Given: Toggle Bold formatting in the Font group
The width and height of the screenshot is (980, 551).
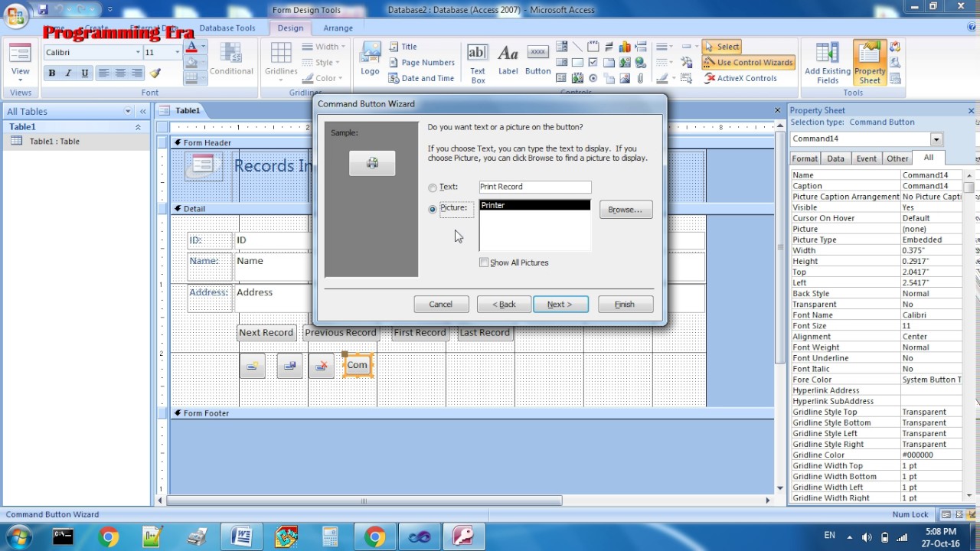Looking at the screenshot, I should 52,73.
